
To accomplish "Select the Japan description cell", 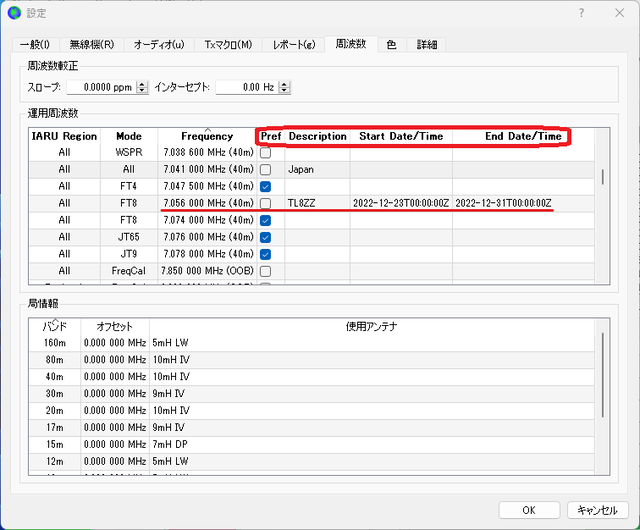I will pos(317,169).
